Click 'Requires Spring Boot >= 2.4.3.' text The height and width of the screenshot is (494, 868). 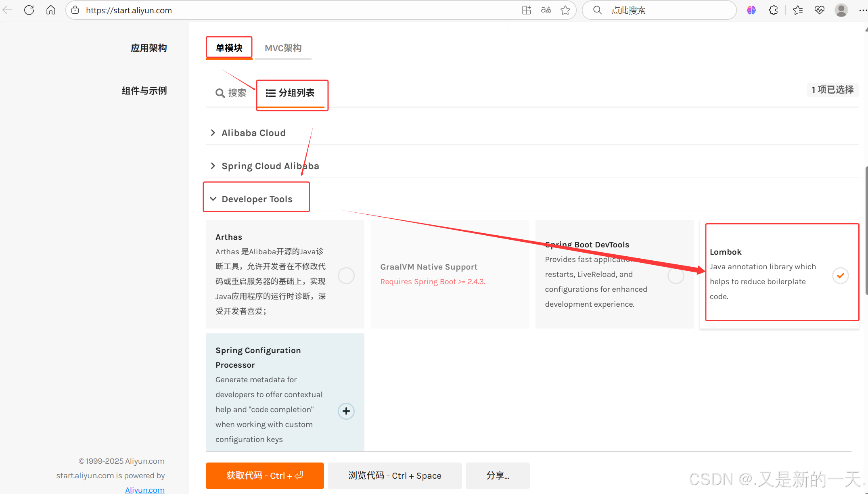pyautogui.click(x=433, y=282)
